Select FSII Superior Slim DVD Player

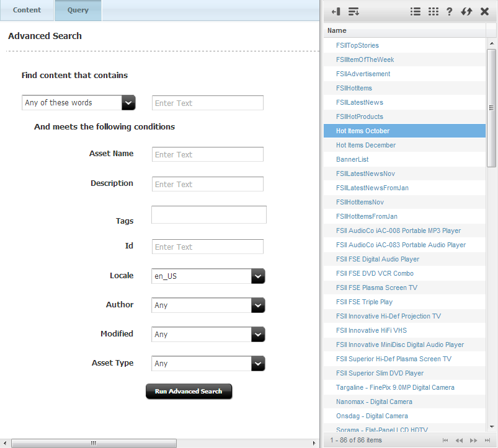click(404, 374)
